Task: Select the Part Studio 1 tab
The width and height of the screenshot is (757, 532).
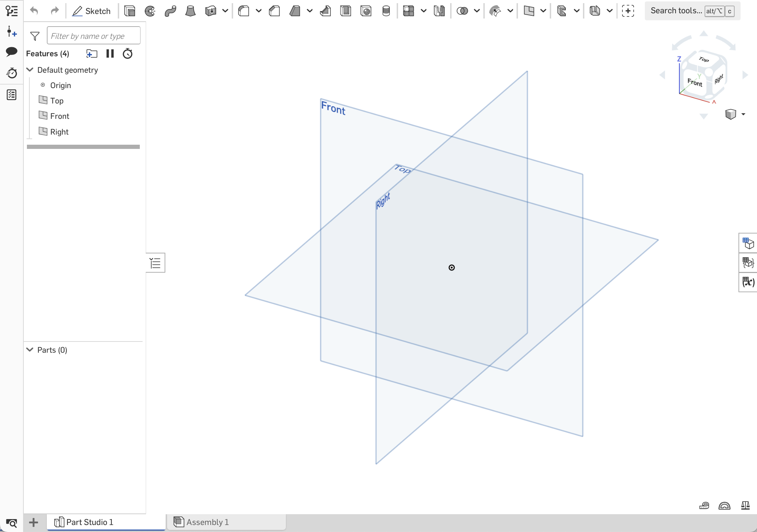Action: point(106,522)
